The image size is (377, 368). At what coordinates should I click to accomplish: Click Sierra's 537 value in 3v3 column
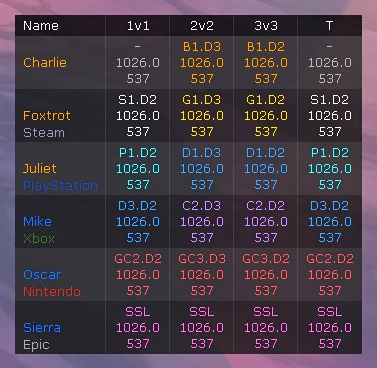[x=266, y=343]
